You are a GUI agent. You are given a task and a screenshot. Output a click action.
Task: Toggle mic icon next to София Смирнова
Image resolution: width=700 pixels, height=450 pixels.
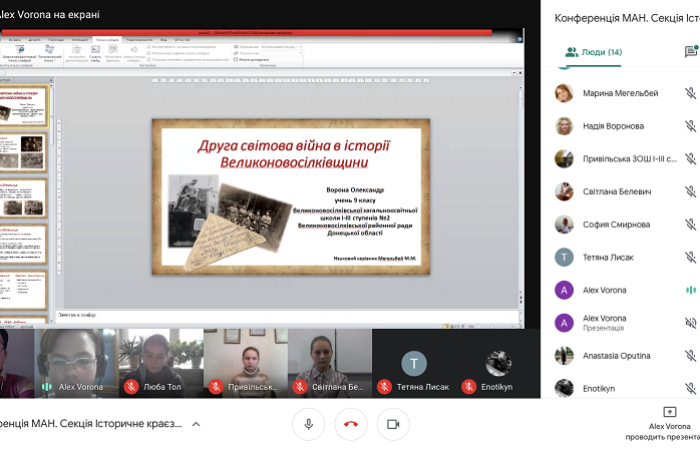(x=690, y=224)
